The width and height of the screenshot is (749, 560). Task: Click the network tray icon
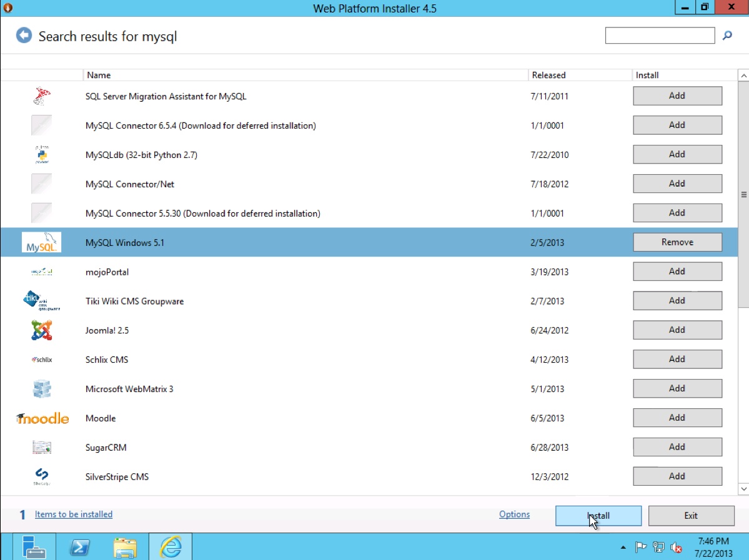coord(658,547)
